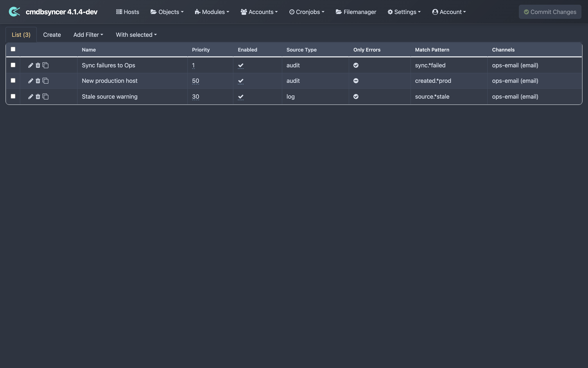This screenshot has height=368, width=588.
Task: Click the Stale source warning name
Action: (x=110, y=97)
